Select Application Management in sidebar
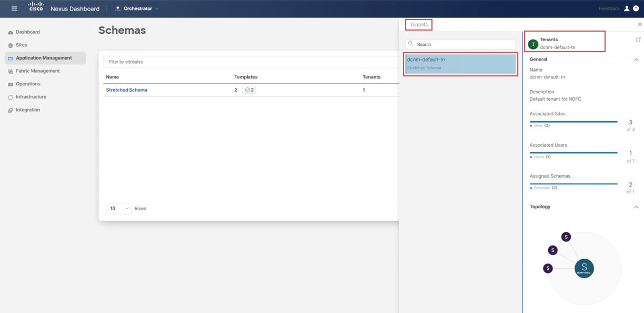 pos(45,58)
